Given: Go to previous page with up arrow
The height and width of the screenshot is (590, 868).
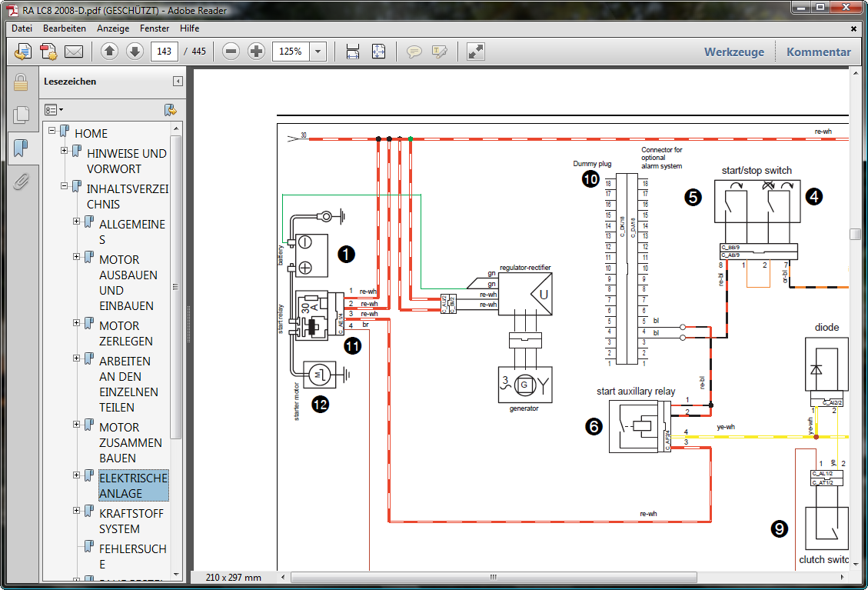Looking at the screenshot, I should [x=109, y=52].
